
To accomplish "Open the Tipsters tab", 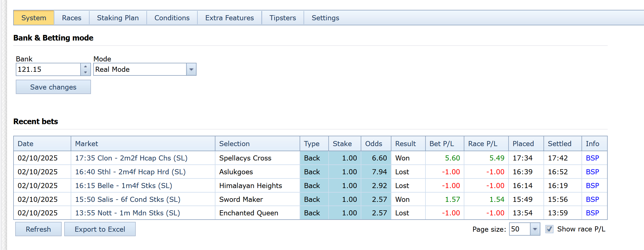I will click(x=282, y=18).
